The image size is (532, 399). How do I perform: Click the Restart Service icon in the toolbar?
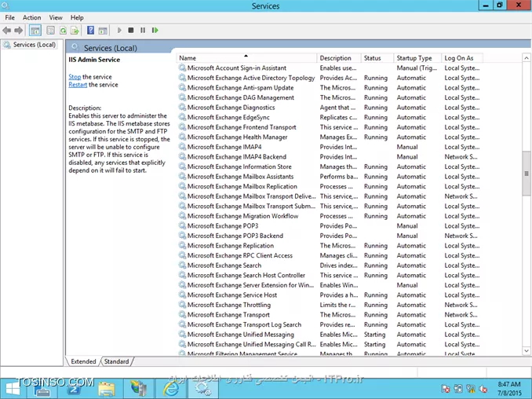click(x=155, y=31)
